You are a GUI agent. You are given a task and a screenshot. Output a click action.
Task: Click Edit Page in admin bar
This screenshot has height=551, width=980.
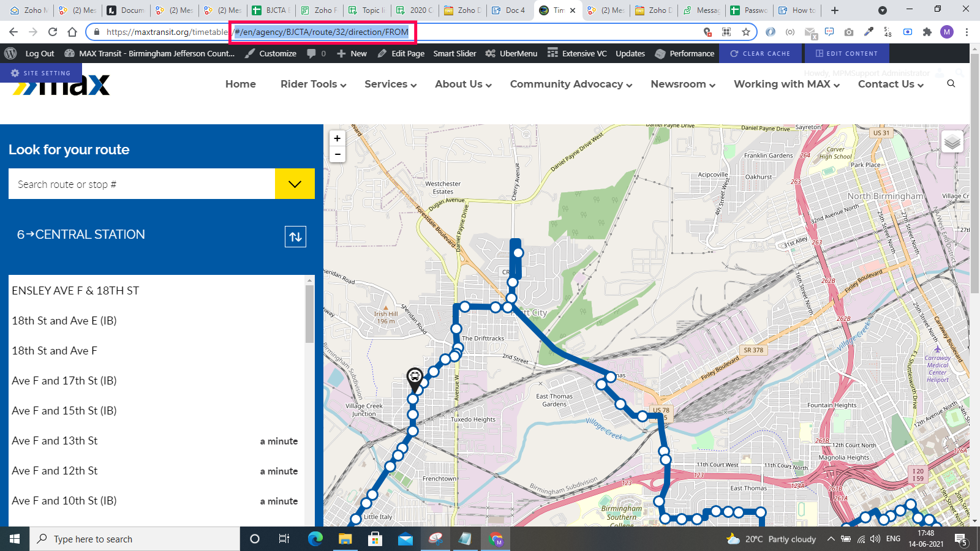(401, 53)
